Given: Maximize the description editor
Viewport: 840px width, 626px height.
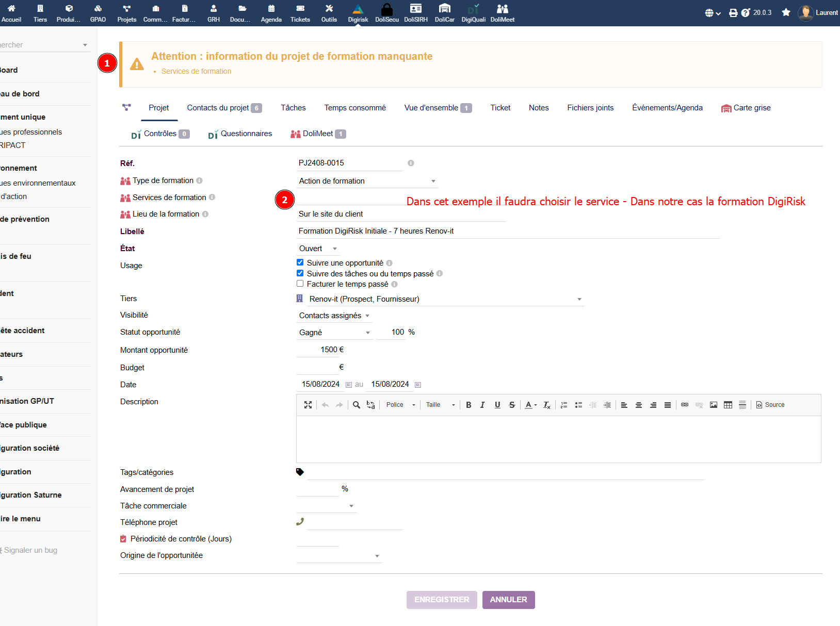Looking at the screenshot, I should [308, 405].
